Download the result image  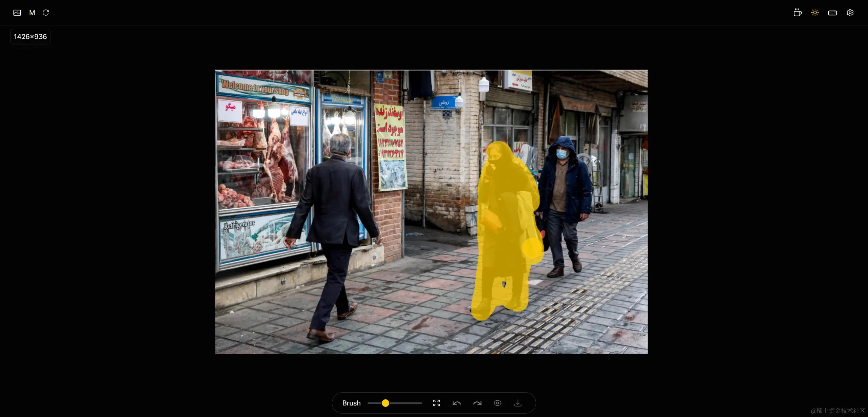(x=518, y=403)
